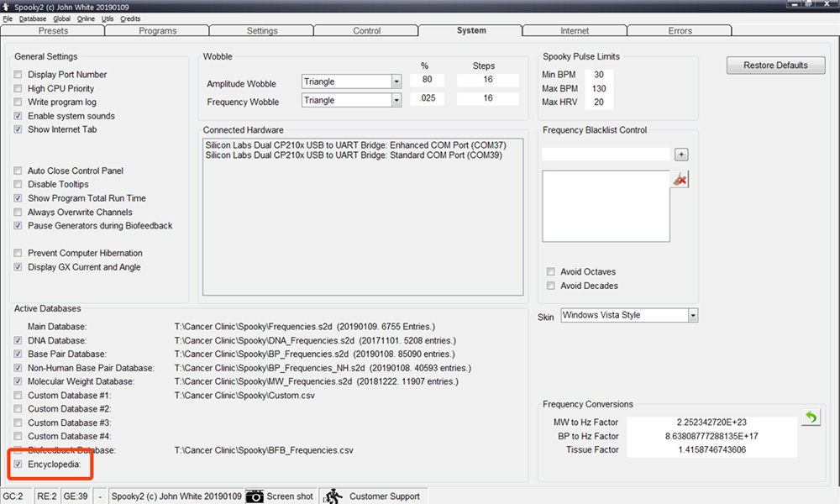Toggle High CPU Priority option
This screenshot has width=840, height=504.
[18, 88]
